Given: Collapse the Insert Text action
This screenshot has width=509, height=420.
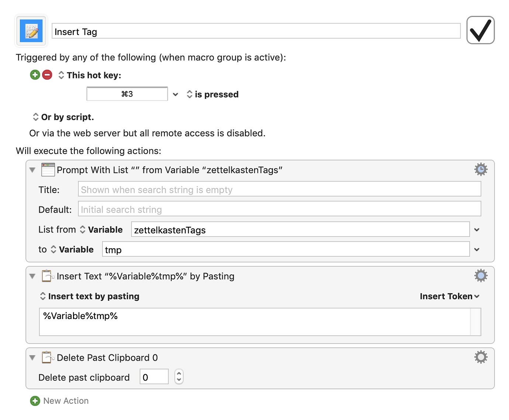Looking at the screenshot, I should 32,276.
